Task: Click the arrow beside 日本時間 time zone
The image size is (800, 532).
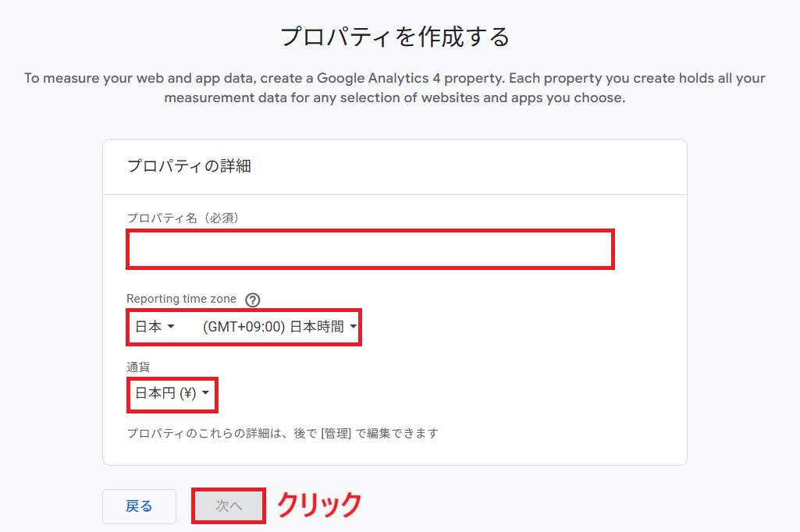Action: (x=354, y=328)
